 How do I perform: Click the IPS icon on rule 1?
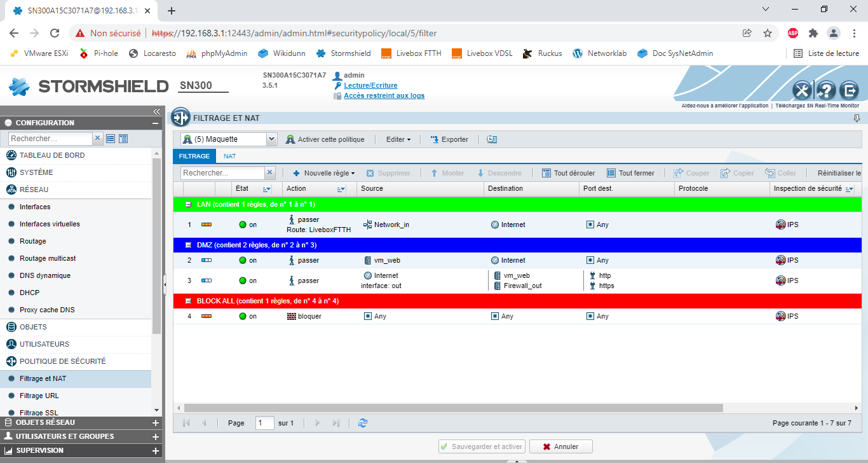point(780,225)
